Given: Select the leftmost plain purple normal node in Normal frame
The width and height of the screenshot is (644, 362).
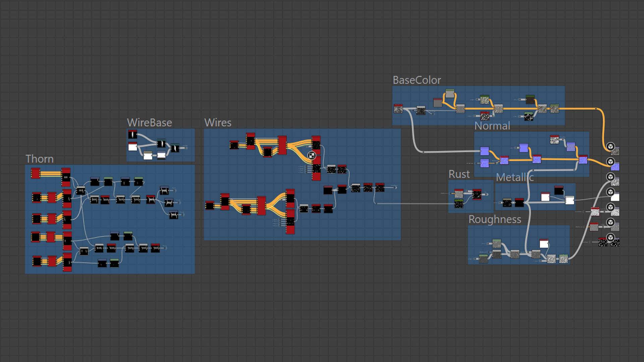Looking at the screenshot, I should coord(484,151).
